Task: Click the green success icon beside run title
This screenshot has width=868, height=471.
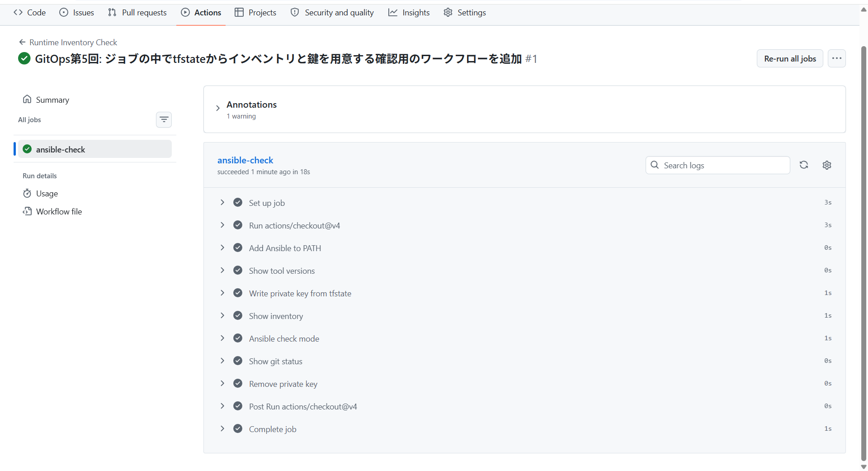Action: (24, 59)
